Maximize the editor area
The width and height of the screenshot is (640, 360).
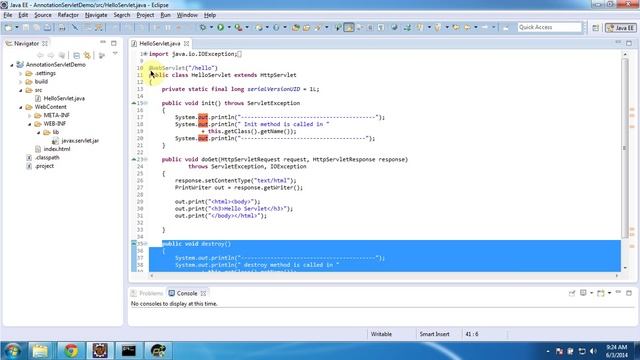(629, 43)
